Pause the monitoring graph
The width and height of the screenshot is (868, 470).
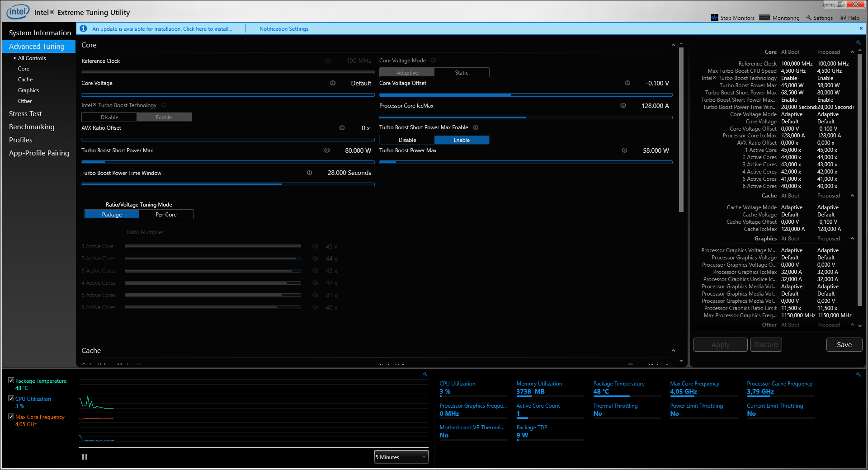click(85, 457)
